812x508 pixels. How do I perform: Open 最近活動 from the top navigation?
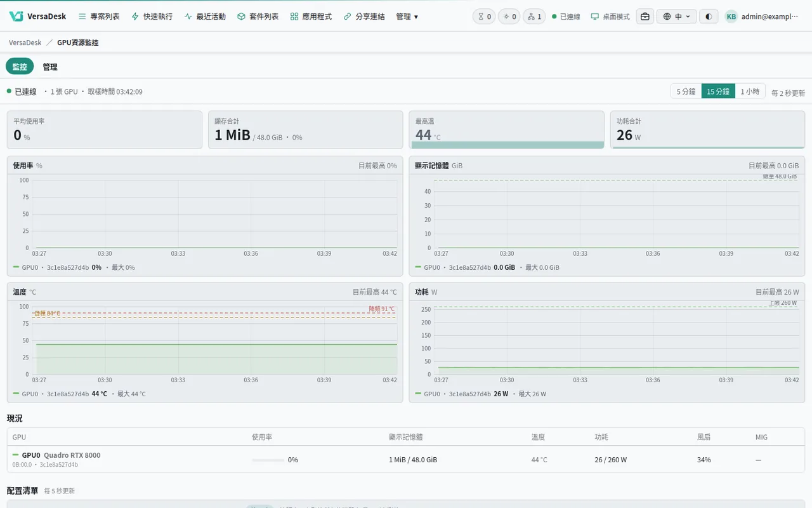(x=205, y=17)
